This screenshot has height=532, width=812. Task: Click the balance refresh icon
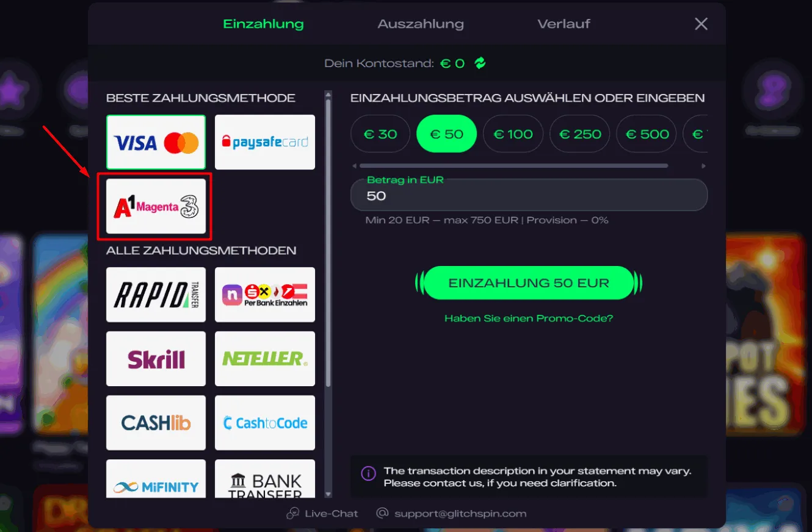(480, 63)
